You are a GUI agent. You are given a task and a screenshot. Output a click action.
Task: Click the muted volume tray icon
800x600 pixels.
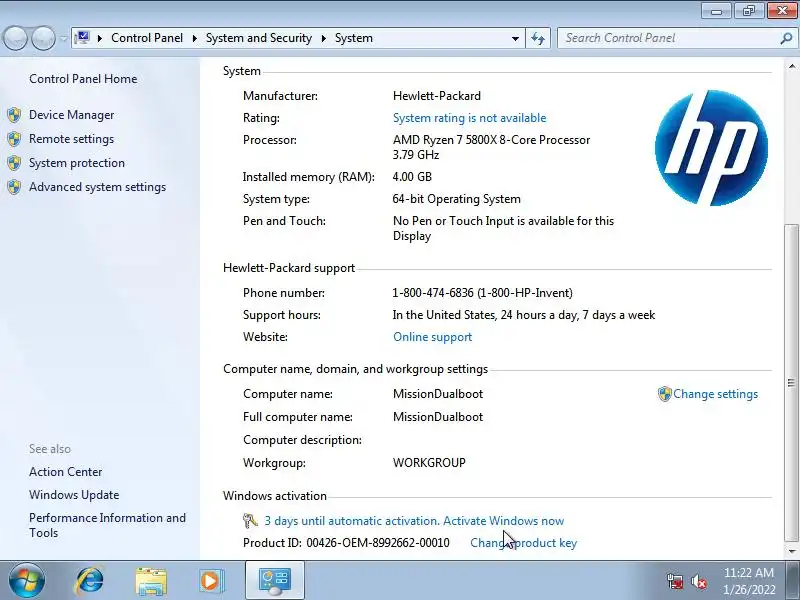click(x=699, y=581)
